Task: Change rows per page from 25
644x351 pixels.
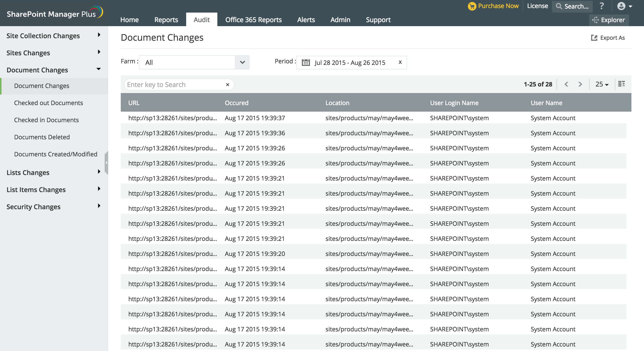Action: click(x=602, y=84)
